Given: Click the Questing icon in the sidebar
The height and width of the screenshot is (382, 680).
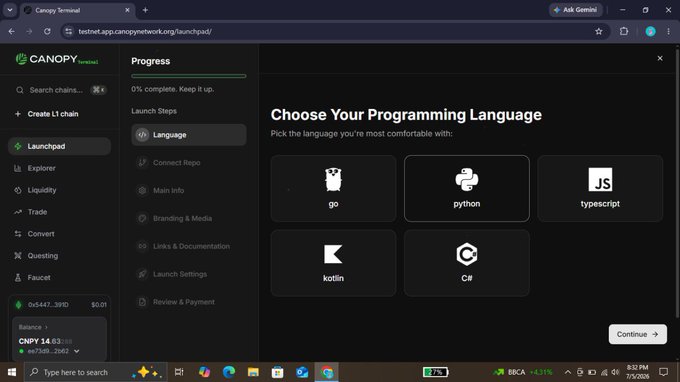Looking at the screenshot, I should [x=18, y=256].
